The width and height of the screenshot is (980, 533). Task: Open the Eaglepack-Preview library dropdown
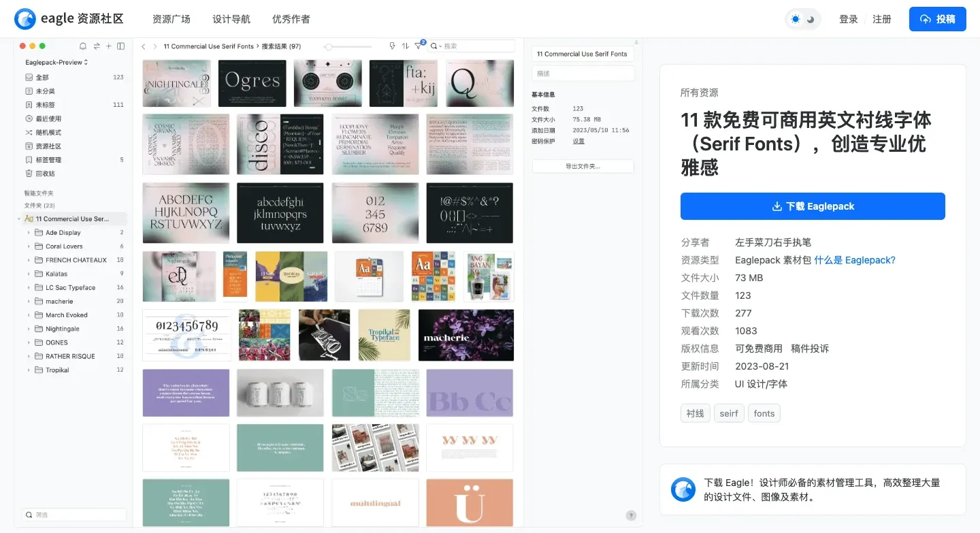pyautogui.click(x=56, y=62)
